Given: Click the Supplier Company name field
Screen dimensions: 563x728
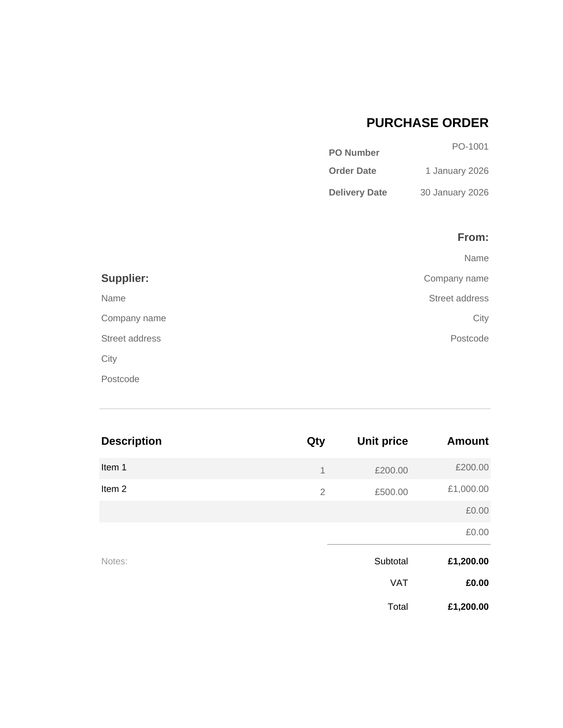Looking at the screenshot, I should click(x=133, y=318).
